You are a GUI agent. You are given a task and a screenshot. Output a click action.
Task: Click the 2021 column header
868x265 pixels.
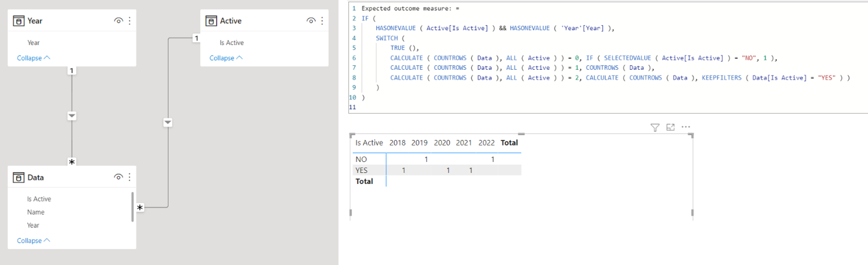pos(464,143)
